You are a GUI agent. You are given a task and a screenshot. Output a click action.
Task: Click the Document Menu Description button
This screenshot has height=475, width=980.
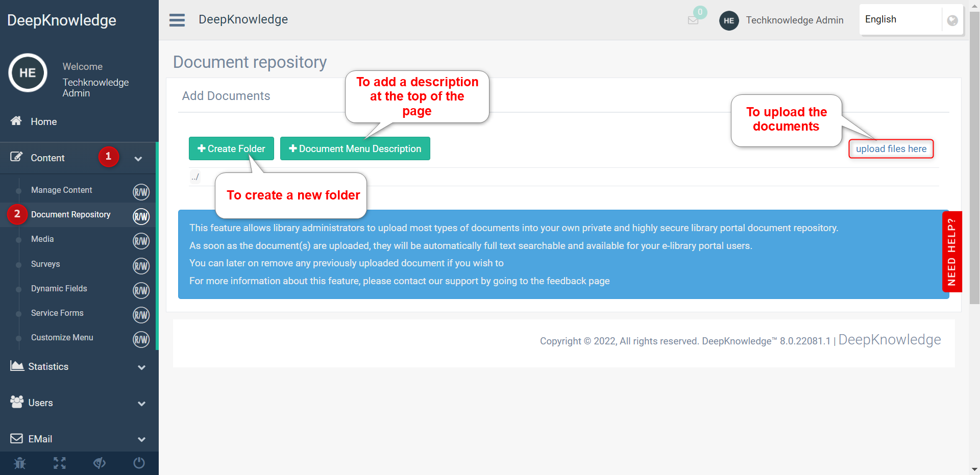pyautogui.click(x=355, y=148)
